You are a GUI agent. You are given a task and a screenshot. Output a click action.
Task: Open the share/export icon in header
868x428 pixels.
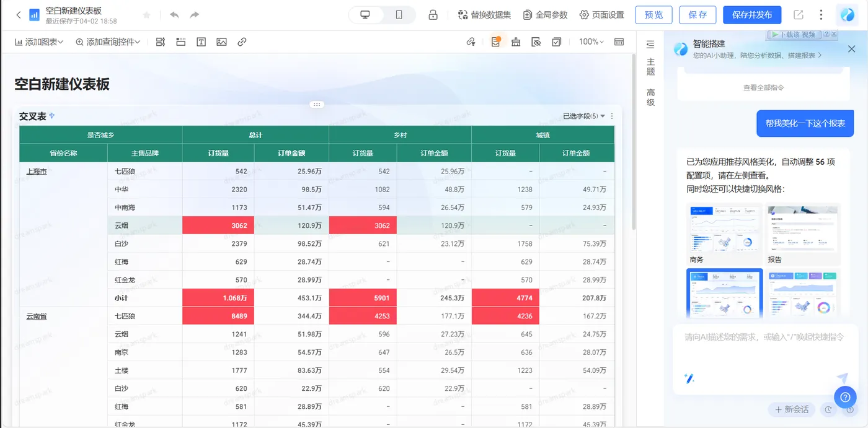[799, 15]
